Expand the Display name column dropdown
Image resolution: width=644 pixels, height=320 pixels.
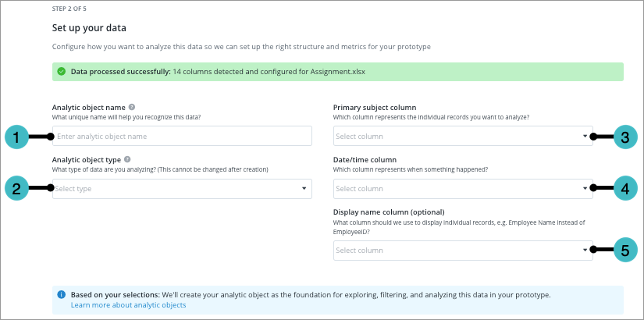click(462, 251)
